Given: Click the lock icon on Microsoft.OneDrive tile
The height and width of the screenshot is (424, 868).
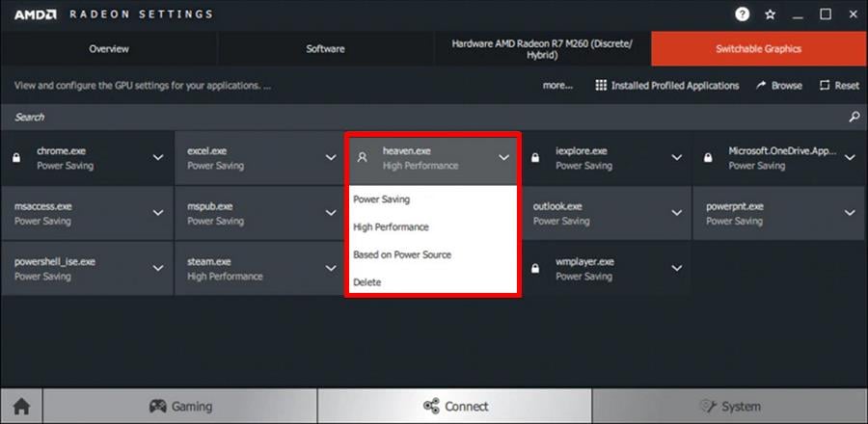Looking at the screenshot, I should click(708, 158).
